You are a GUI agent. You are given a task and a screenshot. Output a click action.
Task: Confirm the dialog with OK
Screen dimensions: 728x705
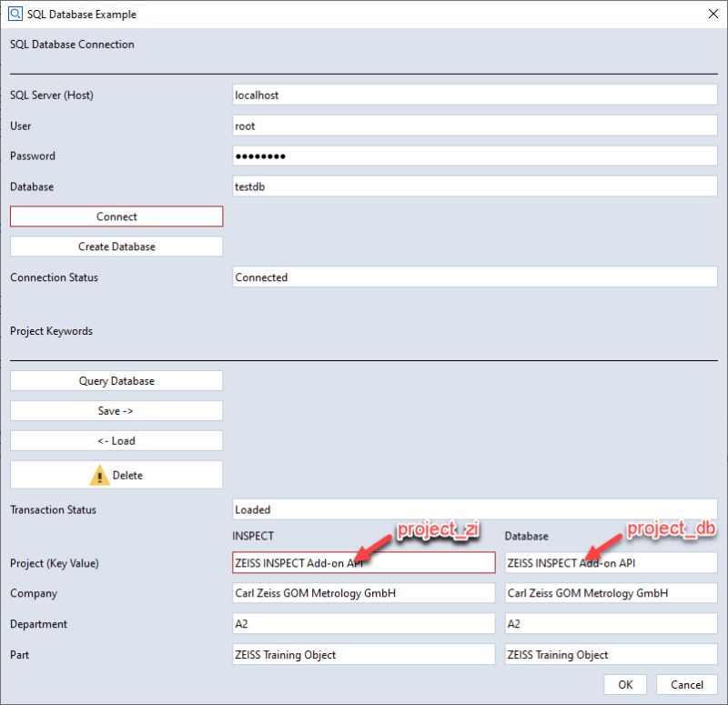click(x=625, y=685)
